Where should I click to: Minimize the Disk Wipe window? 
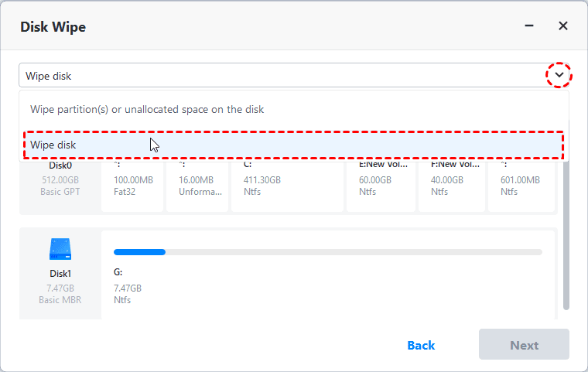coord(530,26)
